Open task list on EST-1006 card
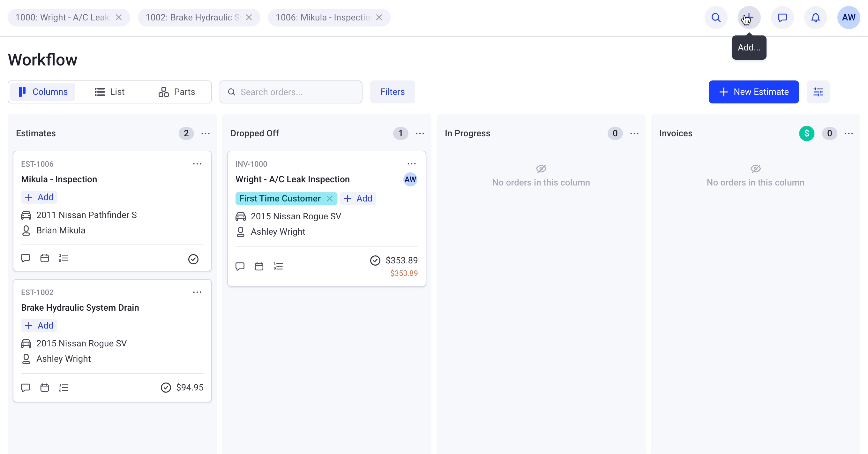Viewport: 868px width, 454px height. [64, 258]
